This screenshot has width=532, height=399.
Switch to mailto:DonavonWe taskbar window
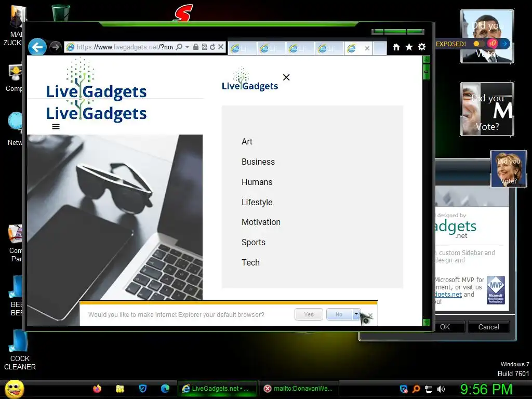(x=299, y=389)
